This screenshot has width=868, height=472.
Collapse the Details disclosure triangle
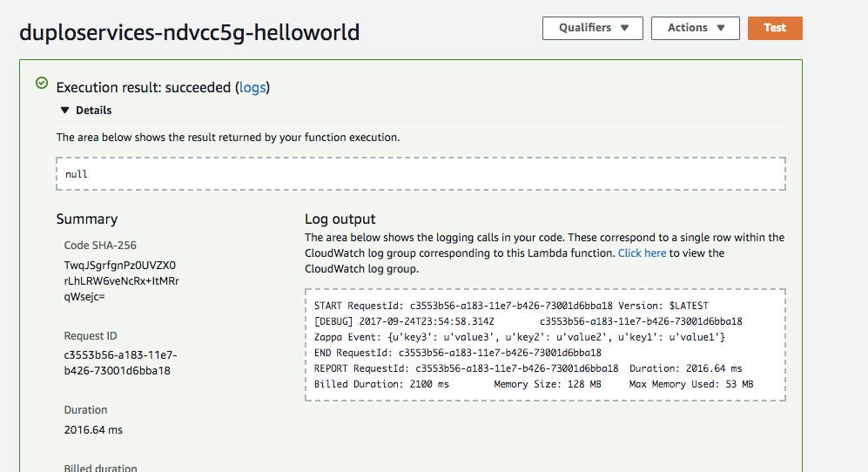[x=64, y=111]
